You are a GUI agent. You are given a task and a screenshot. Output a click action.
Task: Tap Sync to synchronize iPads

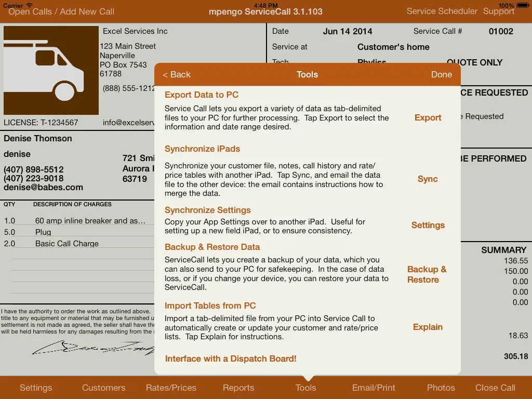click(428, 179)
